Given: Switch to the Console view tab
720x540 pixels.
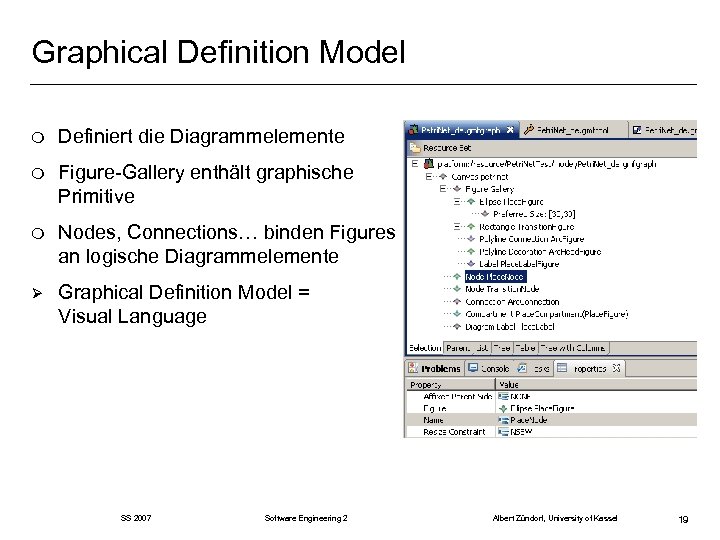Looking at the screenshot, I should pyautogui.click(x=489, y=368).
